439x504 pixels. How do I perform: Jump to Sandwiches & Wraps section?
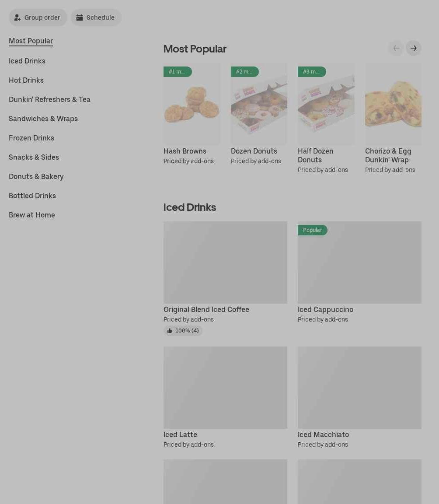point(43,119)
